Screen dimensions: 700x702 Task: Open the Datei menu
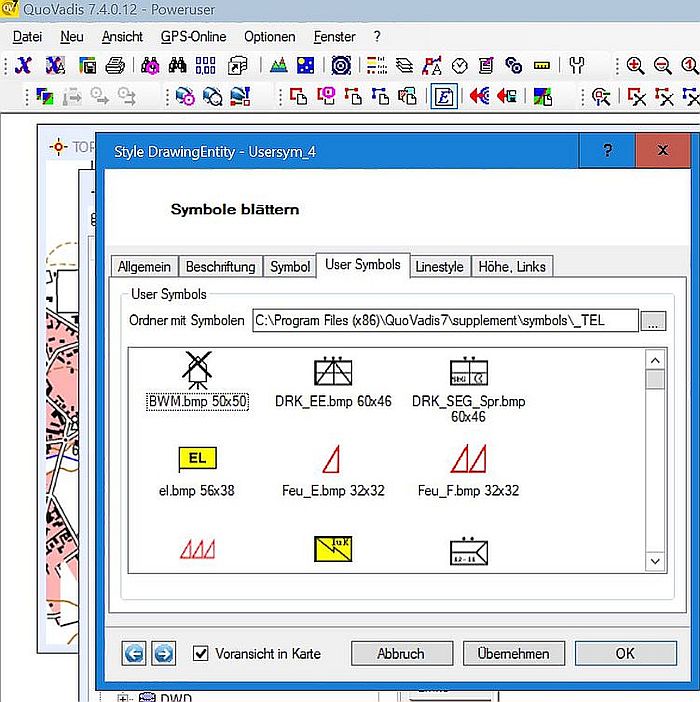pyautogui.click(x=27, y=37)
